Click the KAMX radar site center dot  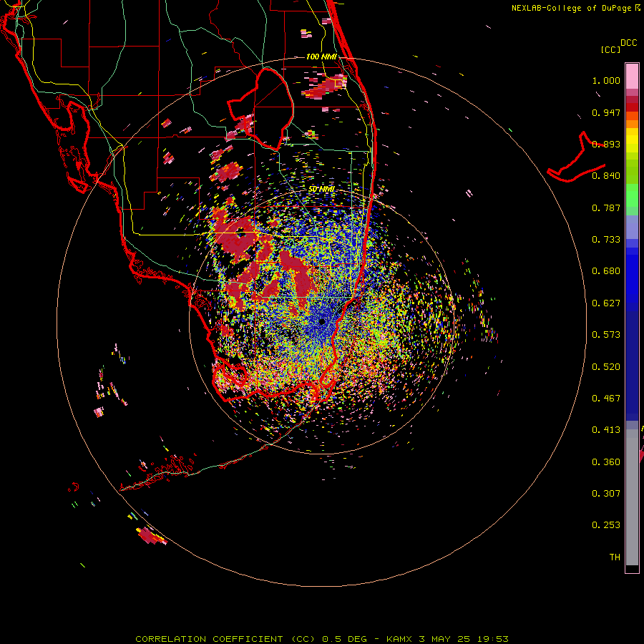click(x=322, y=321)
